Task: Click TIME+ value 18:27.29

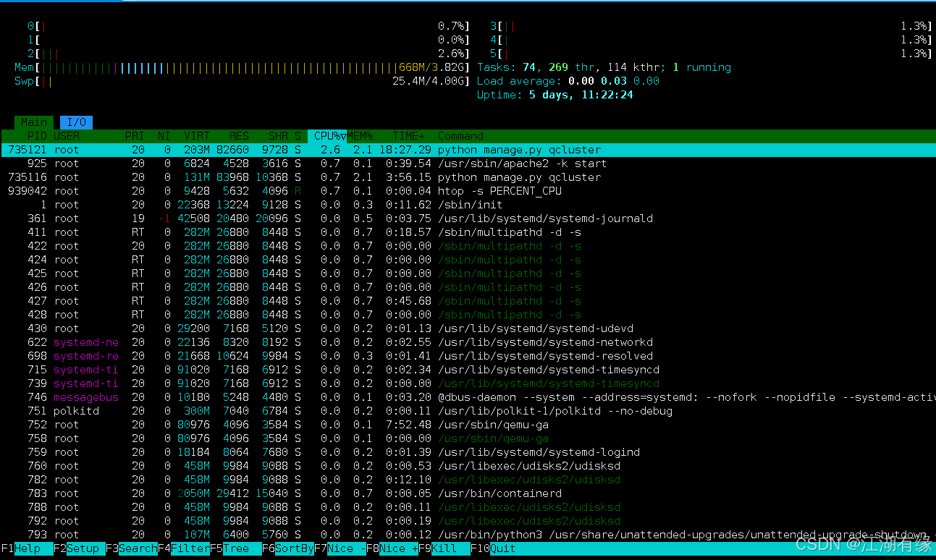Action: [405, 150]
